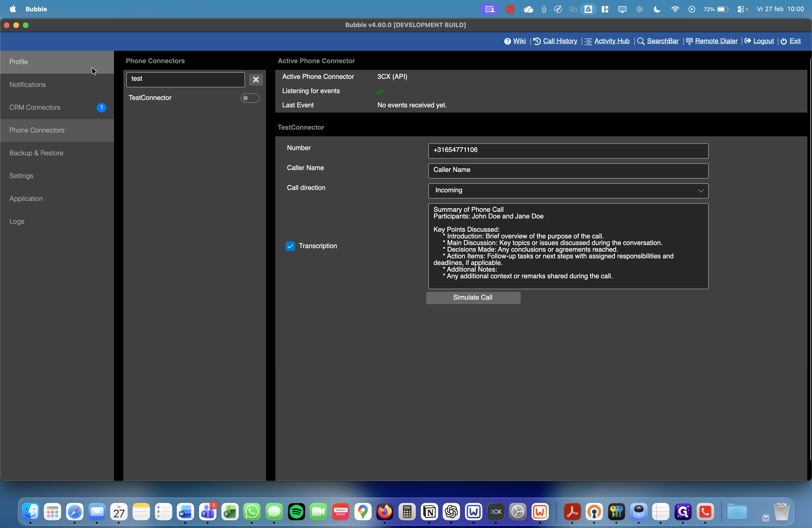The image size is (812, 528).
Task: Click the Remote Dialer keypad icon
Action: (689, 41)
